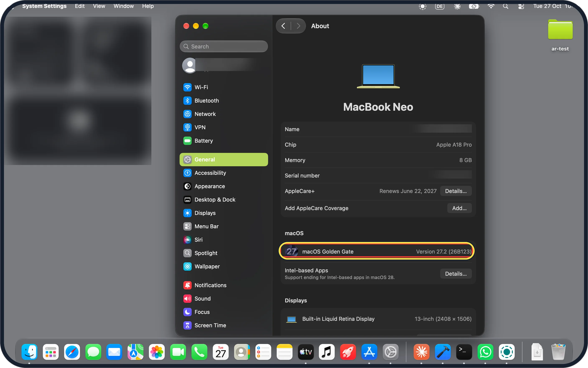Click Spotlight search icon in menu bar

coord(506,6)
